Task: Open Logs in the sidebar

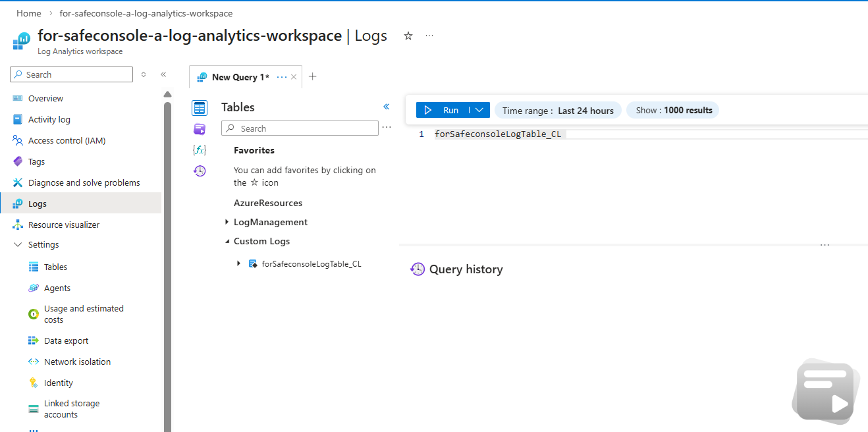Action: click(x=80, y=203)
